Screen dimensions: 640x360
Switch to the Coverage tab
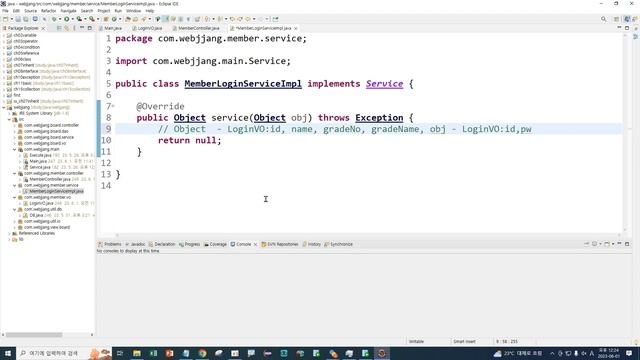216,244
